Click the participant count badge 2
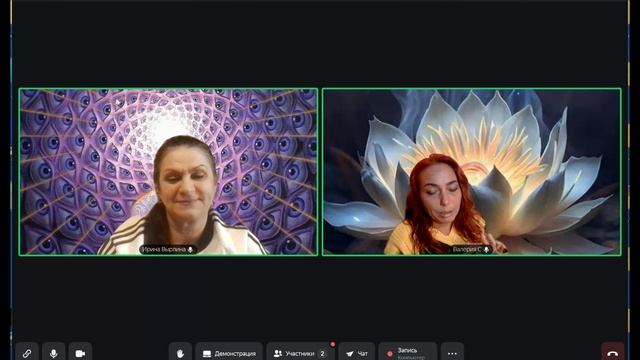The height and width of the screenshot is (360, 640). point(322,353)
